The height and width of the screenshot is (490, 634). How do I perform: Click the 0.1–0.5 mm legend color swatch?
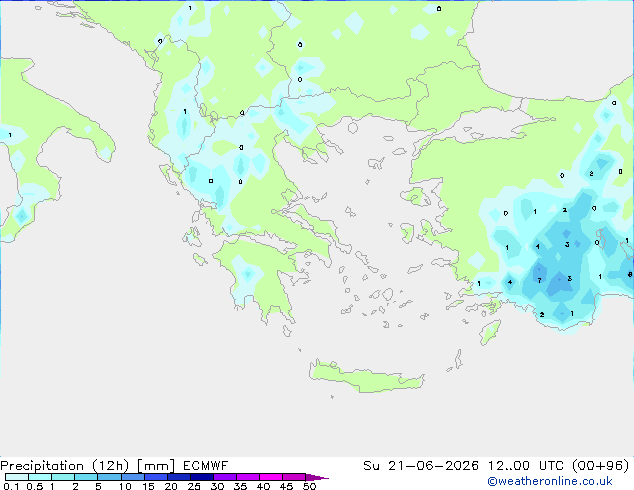(x=17, y=477)
